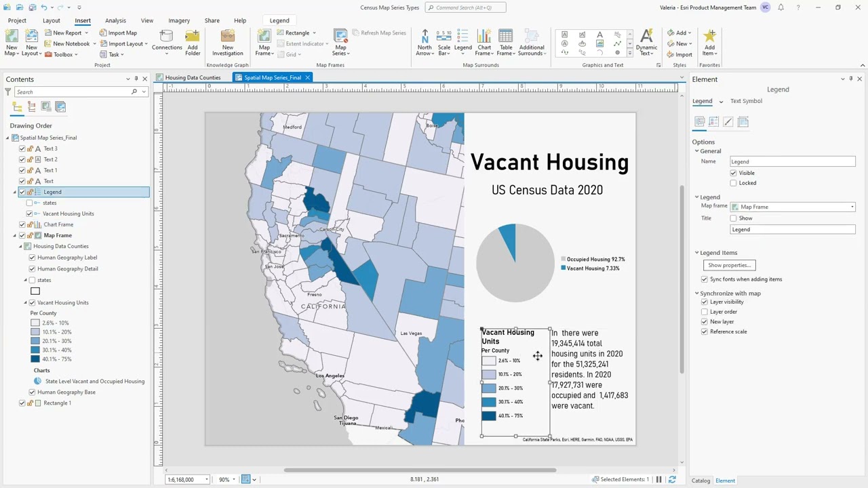Pause drawing with the pause icon

[x=658, y=479]
